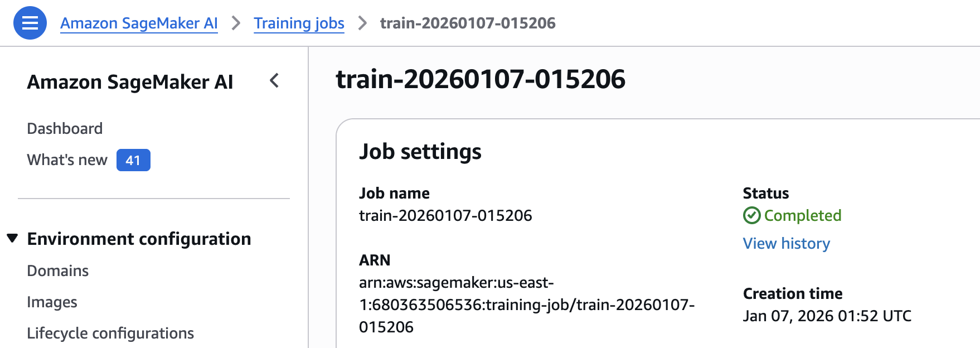Open What's new in the sidebar
Image resolution: width=980 pixels, height=348 pixels.
click(x=67, y=160)
